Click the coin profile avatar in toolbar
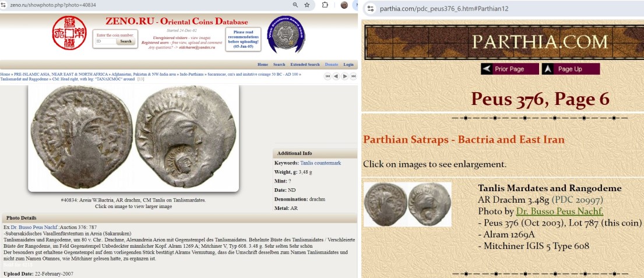Screen dimensions: 644x278 (x=344, y=5)
